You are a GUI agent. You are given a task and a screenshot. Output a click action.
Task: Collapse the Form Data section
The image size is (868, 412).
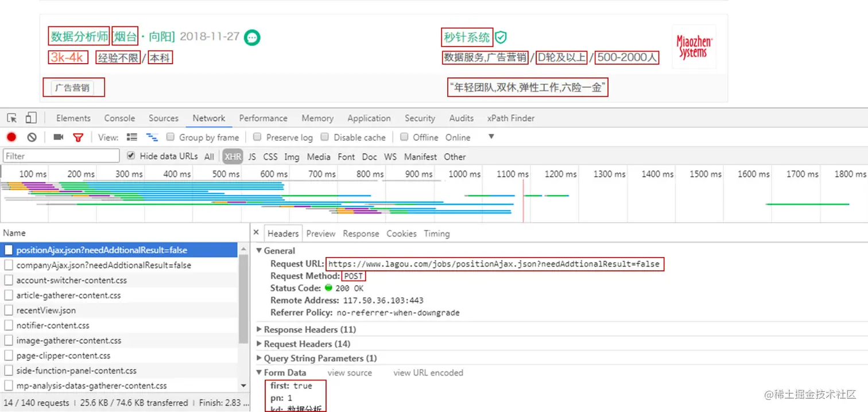tap(259, 372)
